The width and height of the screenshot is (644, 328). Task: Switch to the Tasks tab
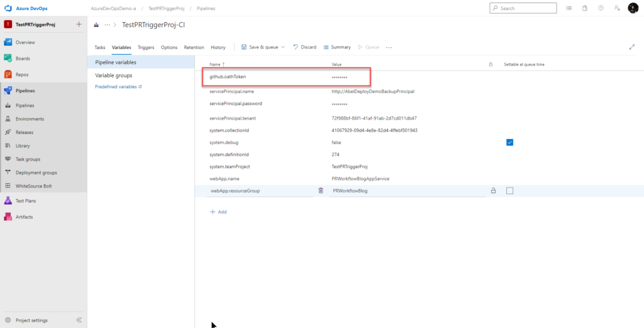coord(100,47)
